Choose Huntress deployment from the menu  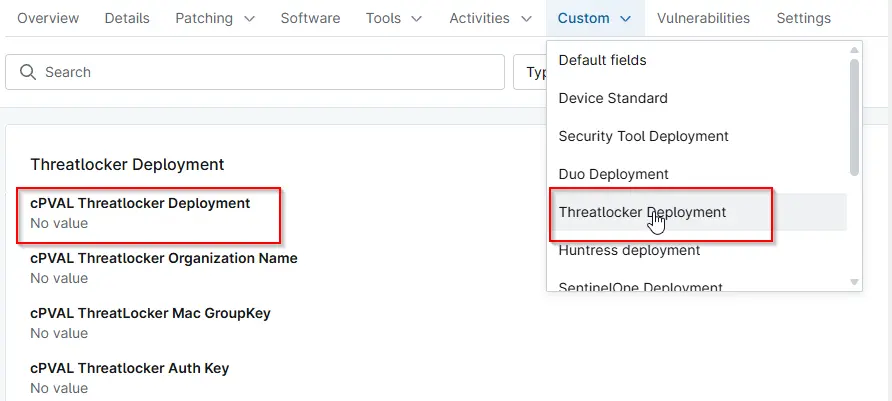click(x=629, y=250)
